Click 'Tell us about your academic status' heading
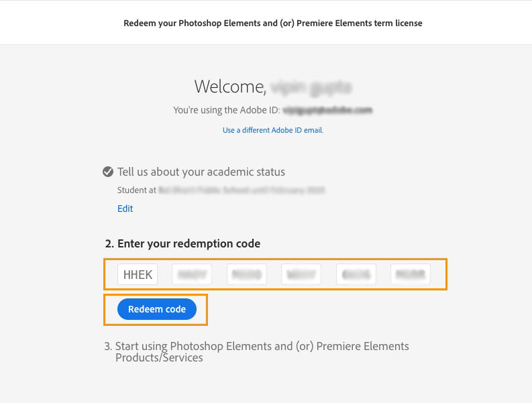Viewport: 532px width, 403px height. 201,172
